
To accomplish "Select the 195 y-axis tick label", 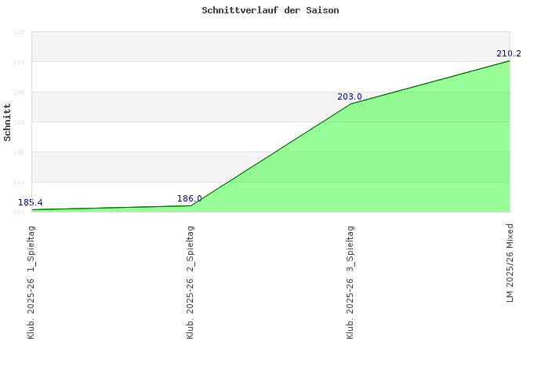I will click(x=19, y=152).
